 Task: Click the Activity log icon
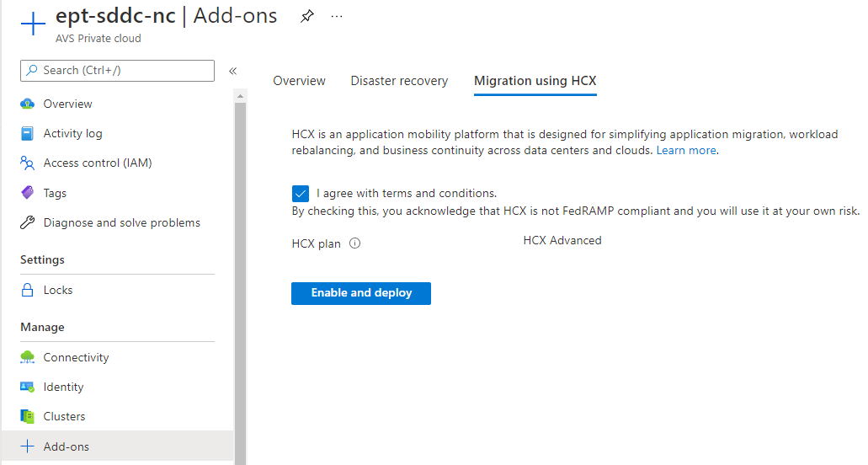tap(28, 134)
